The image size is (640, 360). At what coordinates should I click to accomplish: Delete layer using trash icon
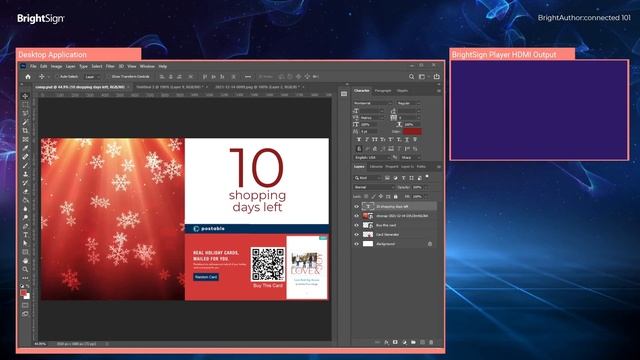pos(431,342)
